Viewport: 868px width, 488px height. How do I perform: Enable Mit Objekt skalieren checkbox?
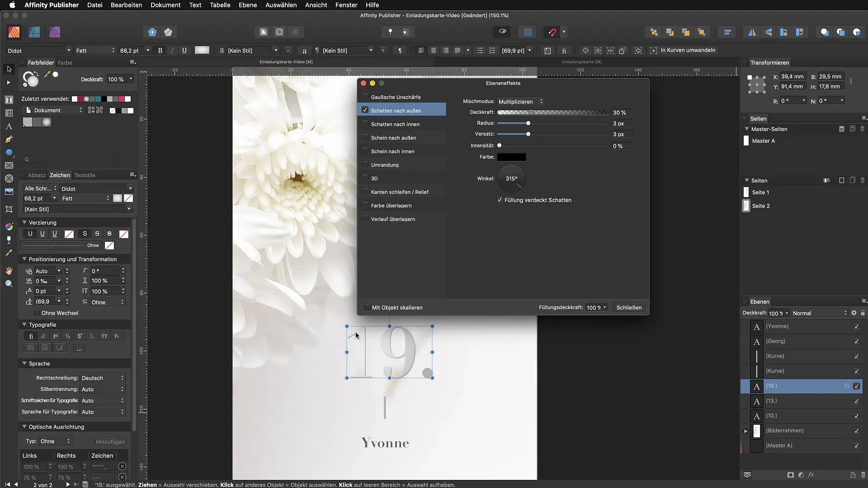[x=367, y=307]
